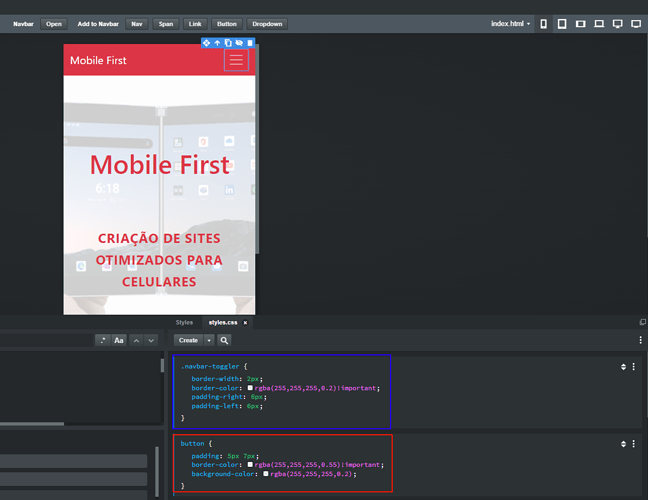Click the Mobile First brand in preview navbar
648x500 pixels.
[98, 60]
